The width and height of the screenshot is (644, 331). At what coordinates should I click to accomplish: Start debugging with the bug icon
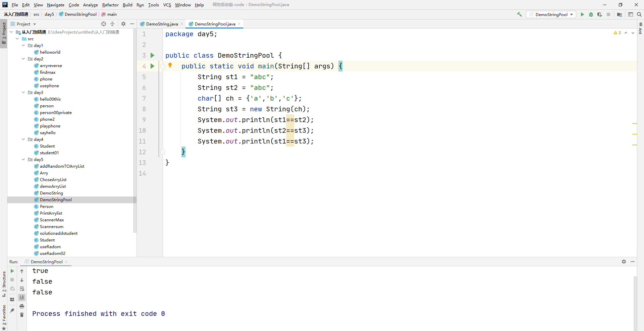(591, 14)
